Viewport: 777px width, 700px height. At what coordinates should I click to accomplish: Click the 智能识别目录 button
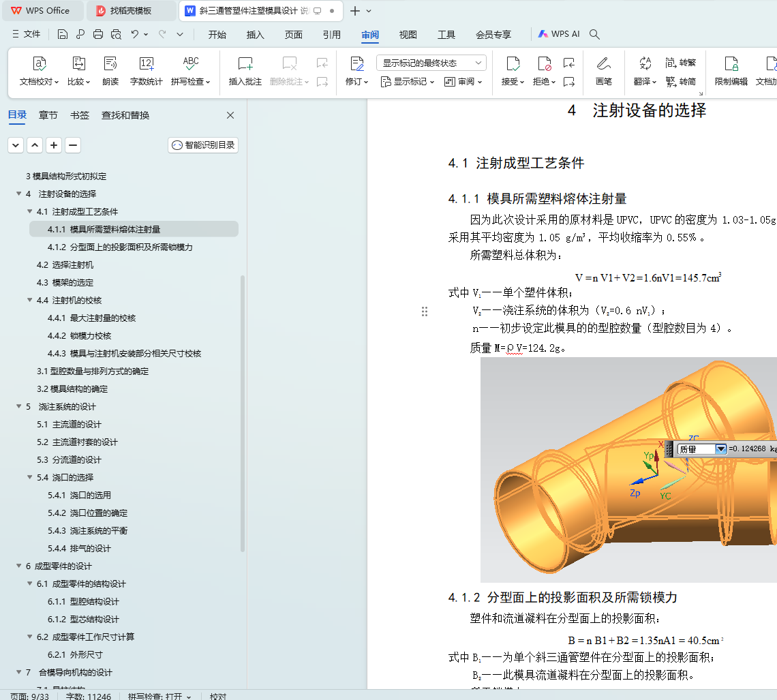(x=203, y=144)
